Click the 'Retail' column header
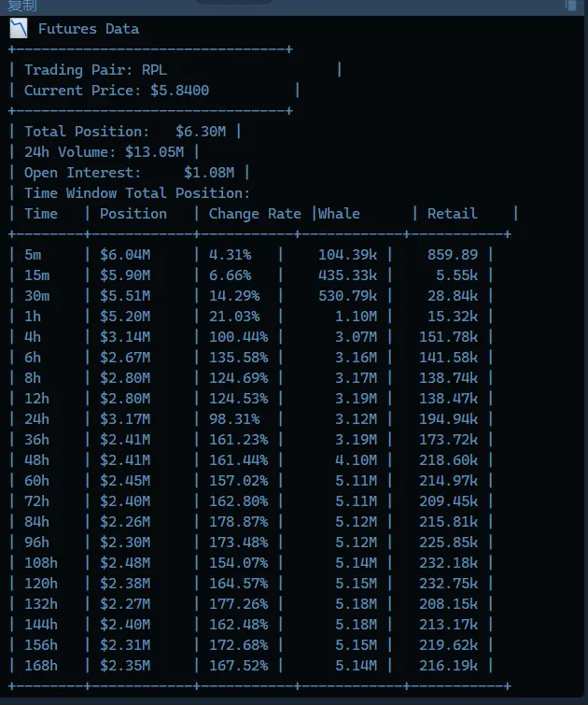 [x=453, y=214]
